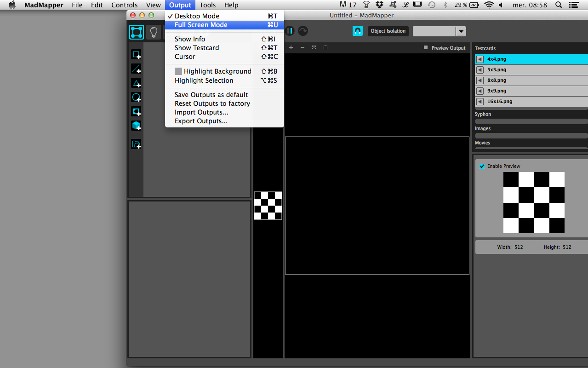Add a new quad surface

(x=136, y=55)
